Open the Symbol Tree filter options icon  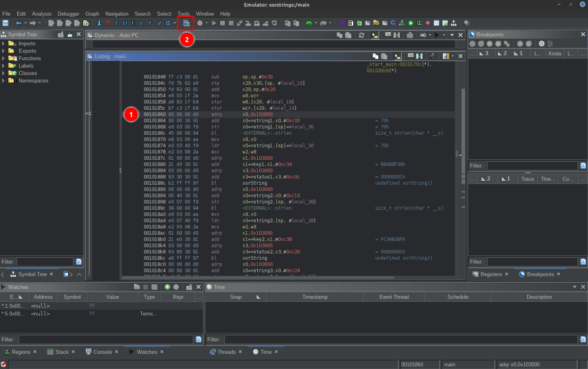pyautogui.click(x=78, y=262)
